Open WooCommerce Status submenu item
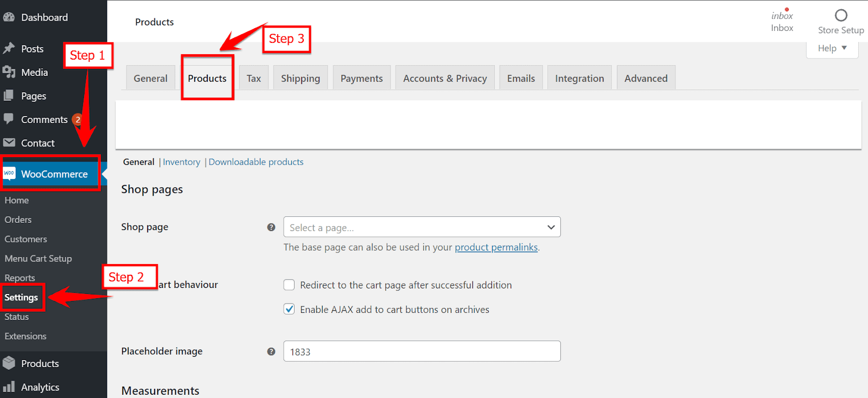Image resolution: width=868 pixels, height=398 pixels. pos(16,317)
